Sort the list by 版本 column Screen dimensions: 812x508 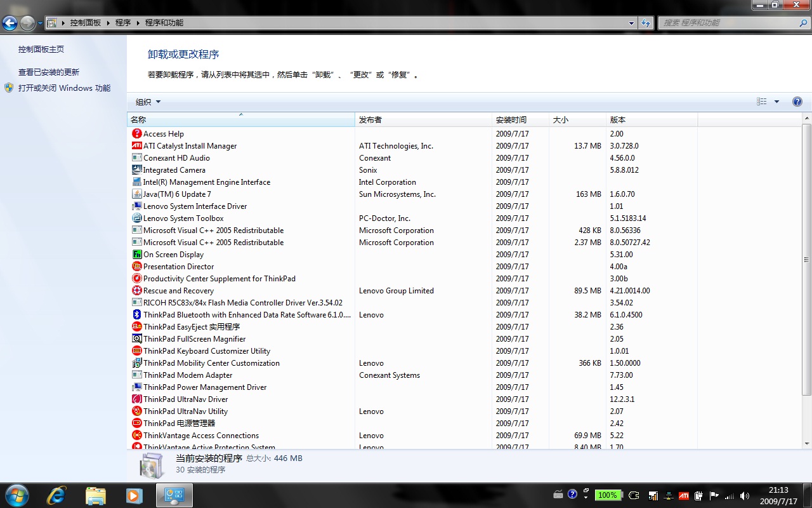point(652,119)
